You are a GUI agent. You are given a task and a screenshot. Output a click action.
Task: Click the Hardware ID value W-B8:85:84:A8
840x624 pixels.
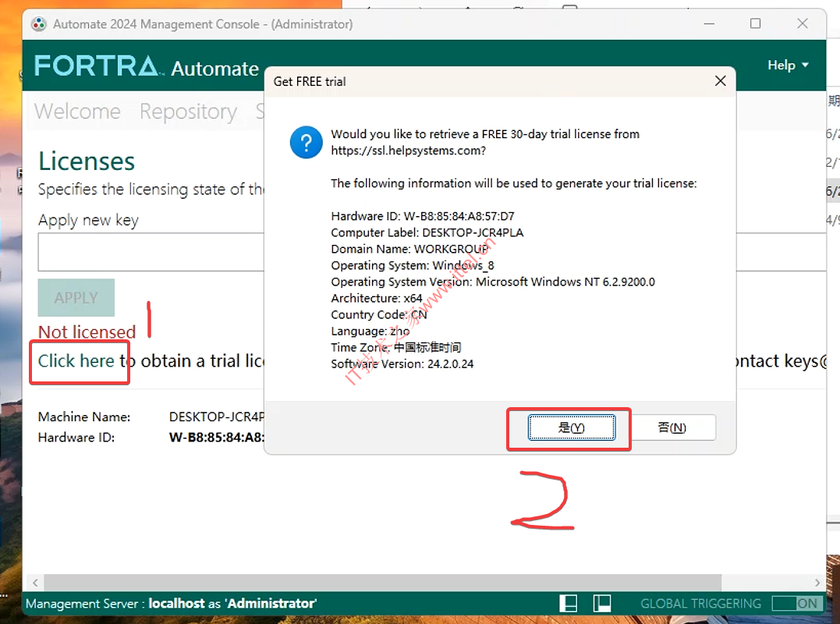click(216, 438)
